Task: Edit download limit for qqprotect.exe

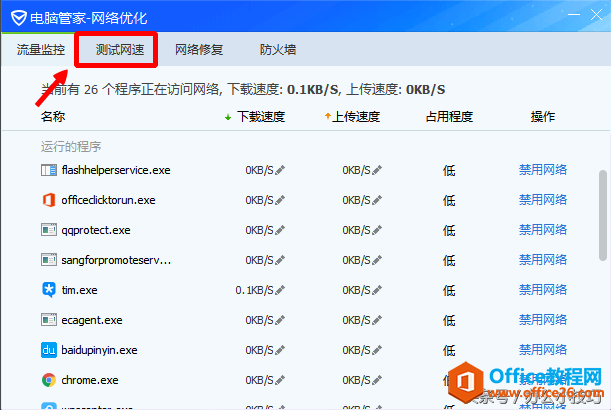Action: 280,230
